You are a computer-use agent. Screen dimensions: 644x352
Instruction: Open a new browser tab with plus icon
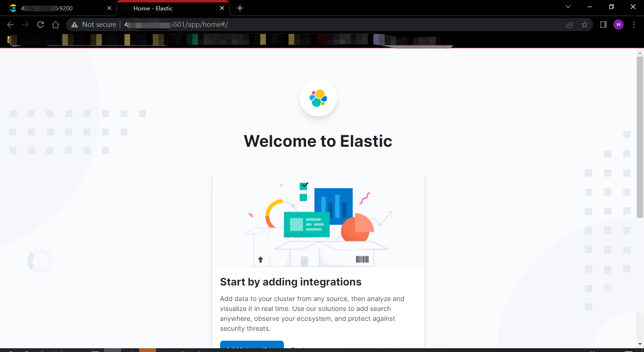coord(240,8)
